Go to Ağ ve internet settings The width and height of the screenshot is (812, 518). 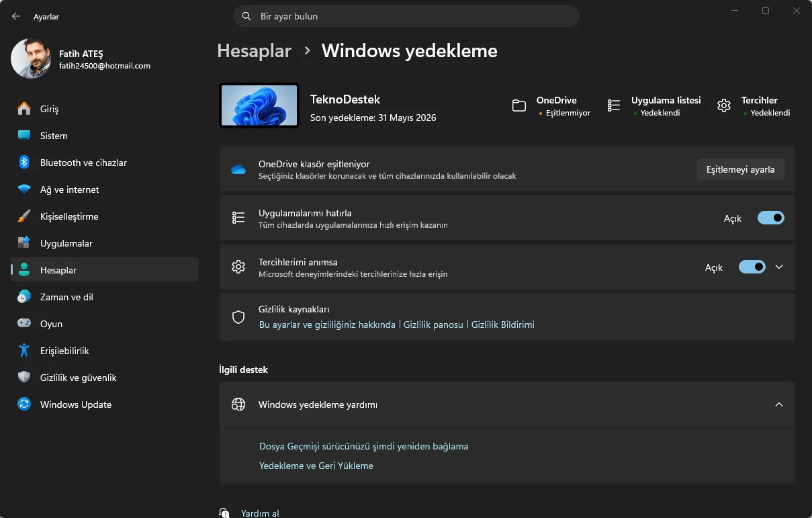tap(105, 189)
